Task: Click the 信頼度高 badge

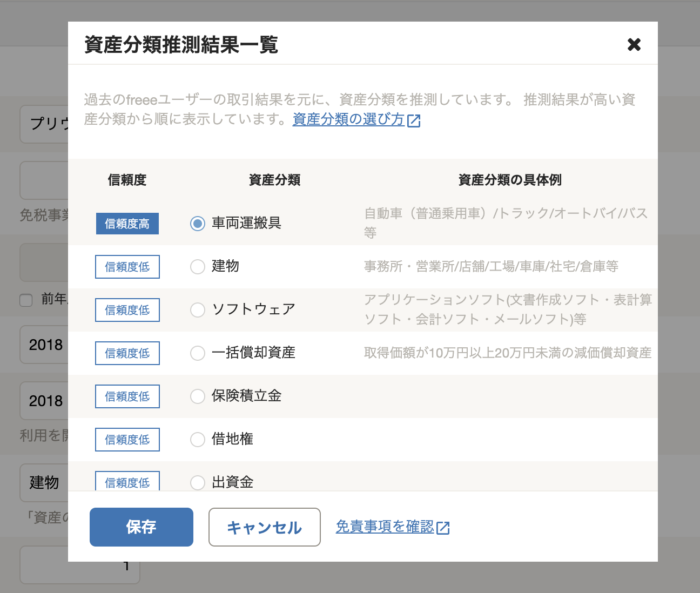Action: click(x=127, y=224)
